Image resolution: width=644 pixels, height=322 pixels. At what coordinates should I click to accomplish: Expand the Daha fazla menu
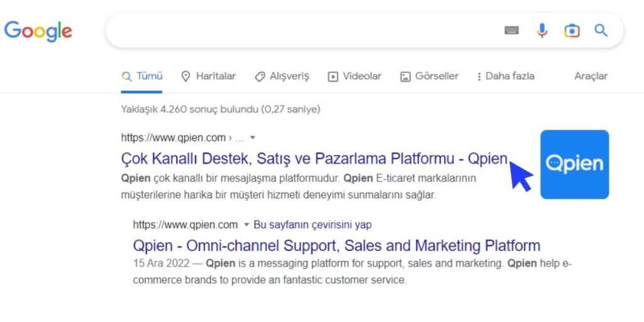(506, 76)
